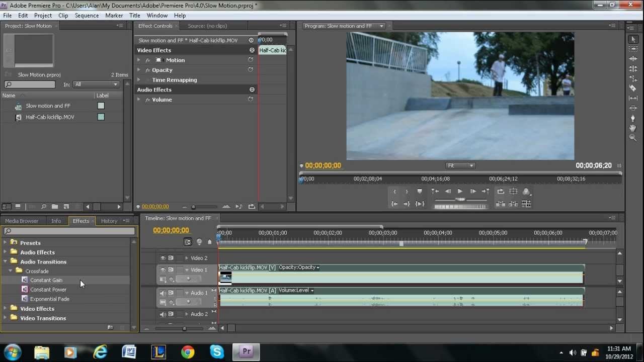Screen dimensions: 644x362
Task: Step back one frame in Program monitor
Action: point(447,191)
